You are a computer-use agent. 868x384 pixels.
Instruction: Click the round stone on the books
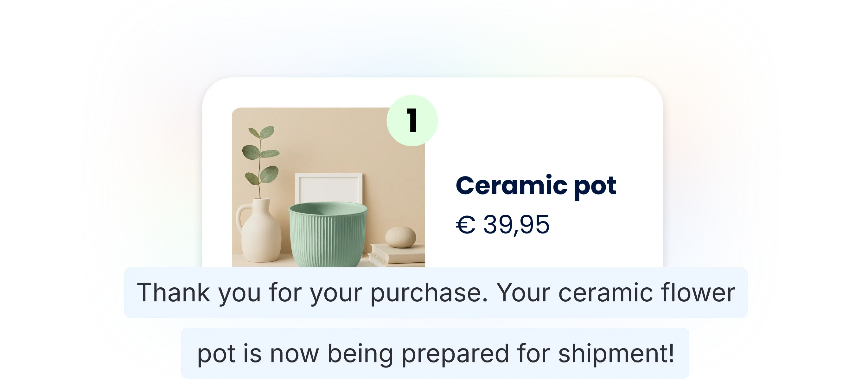pos(400,237)
